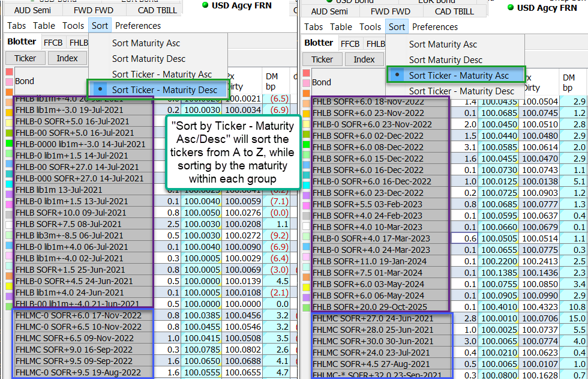Select row FHLB SOFR+20.0 29-Oct-2025, right window

pos(380,306)
